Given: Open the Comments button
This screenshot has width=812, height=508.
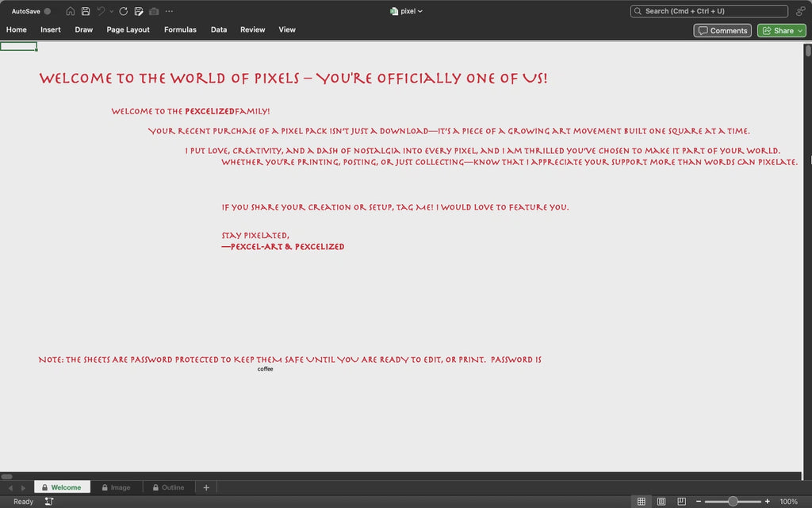Looking at the screenshot, I should 722,31.
